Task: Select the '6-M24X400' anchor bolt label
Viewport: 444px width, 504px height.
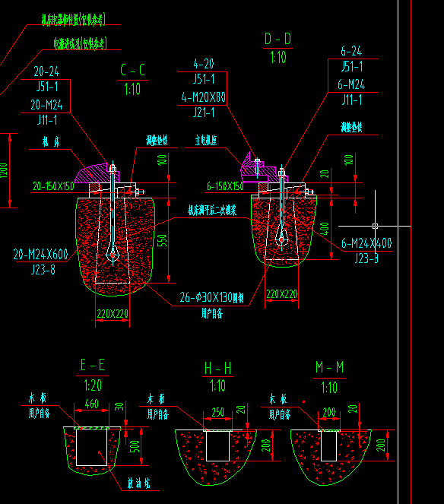Action: coord(366,243)
